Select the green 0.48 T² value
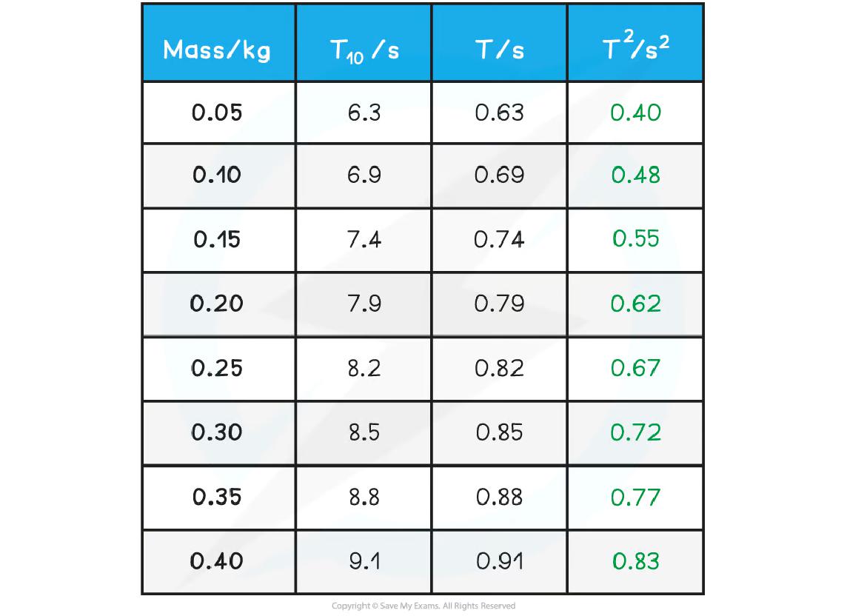847x616 pixels. (x=636, y=175)
